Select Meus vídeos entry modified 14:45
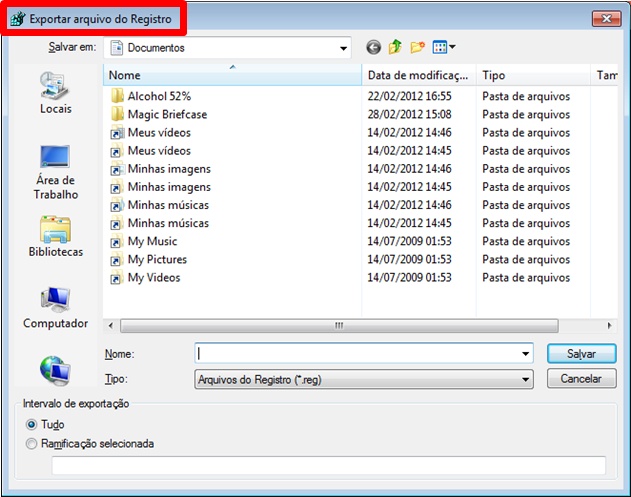This screenshot has height=497, width=631. (159, 151)
